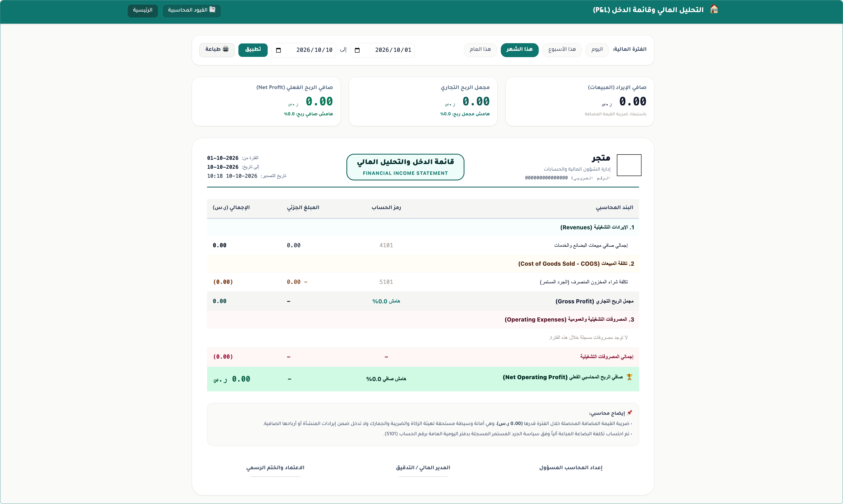Select هذا العام period filter
This screenshot has height=504, width=843.
click(x=480, y=50)
